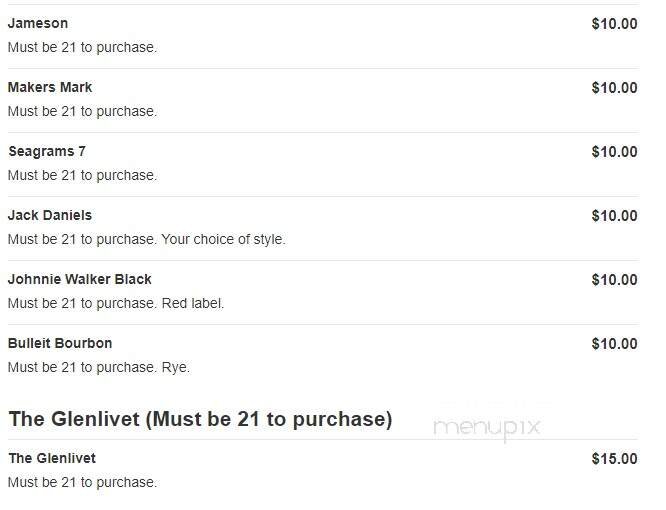This screenshot has height=510, width=666.
Task: Click the Makers Mark $10.00 price
Action: 614,88
